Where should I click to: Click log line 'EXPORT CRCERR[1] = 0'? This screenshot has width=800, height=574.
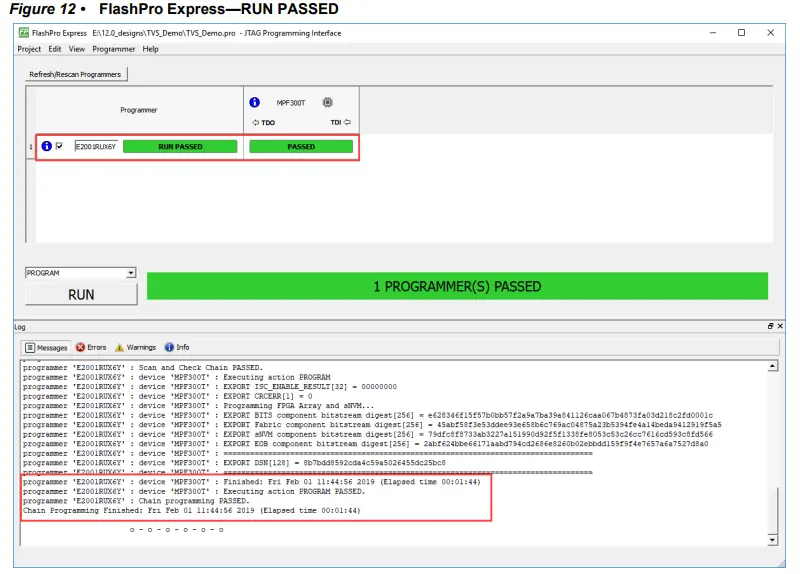pos(167,396)
